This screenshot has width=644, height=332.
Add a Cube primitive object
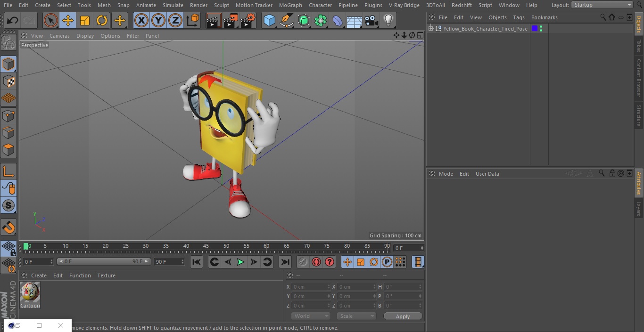tap(269, 20)
